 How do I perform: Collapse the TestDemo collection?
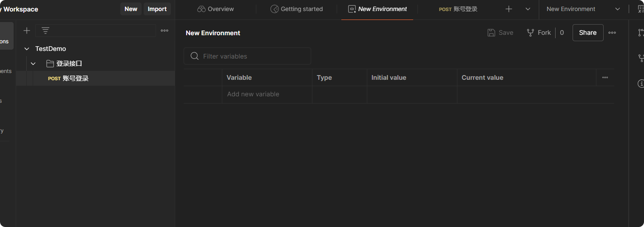27,49
